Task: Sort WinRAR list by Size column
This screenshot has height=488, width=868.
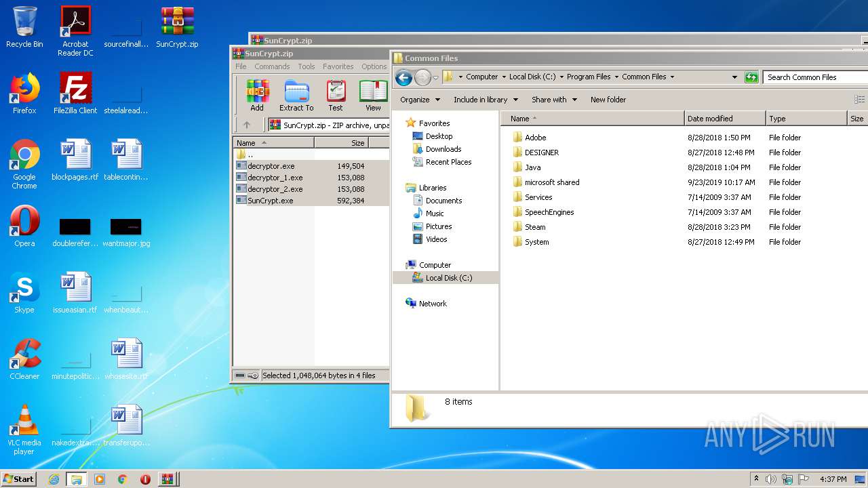Action: pyautogui.click(x=341, y=143)
